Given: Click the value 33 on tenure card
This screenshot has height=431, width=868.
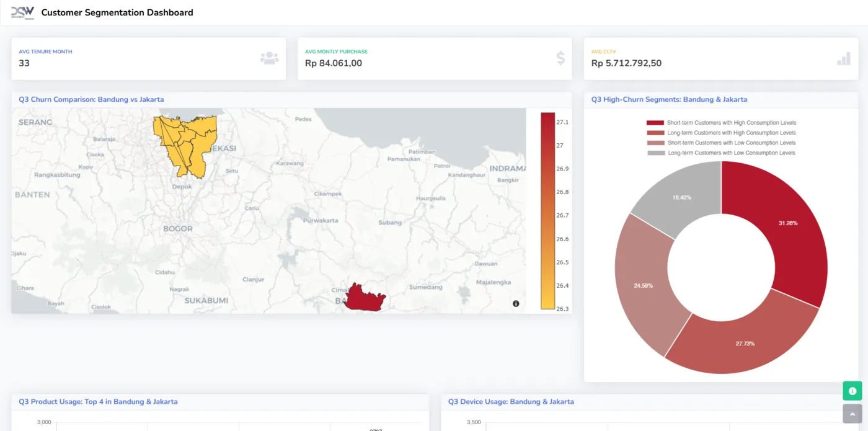Looking at the screenshot, I should (x=24, y=63).
